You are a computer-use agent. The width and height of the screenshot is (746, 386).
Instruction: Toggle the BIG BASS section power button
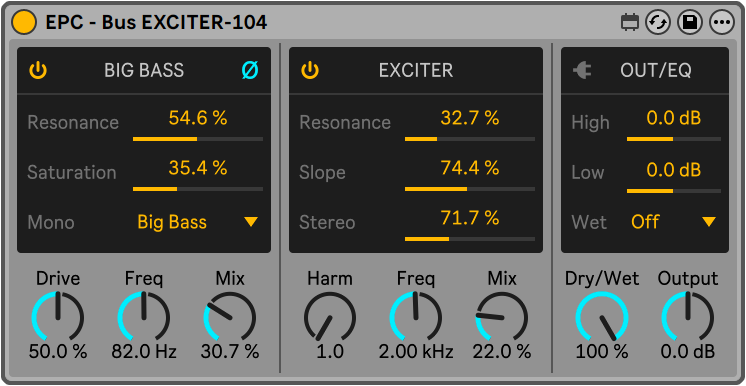tap(38, 70)
